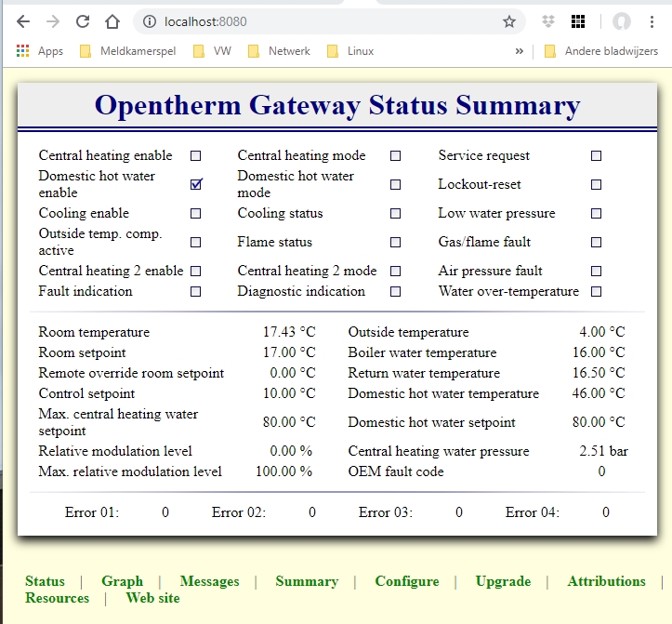Click the Return water temperature 16.50 °C
Image resolution: width=672 pixels, height=624 pixels.
599,373
